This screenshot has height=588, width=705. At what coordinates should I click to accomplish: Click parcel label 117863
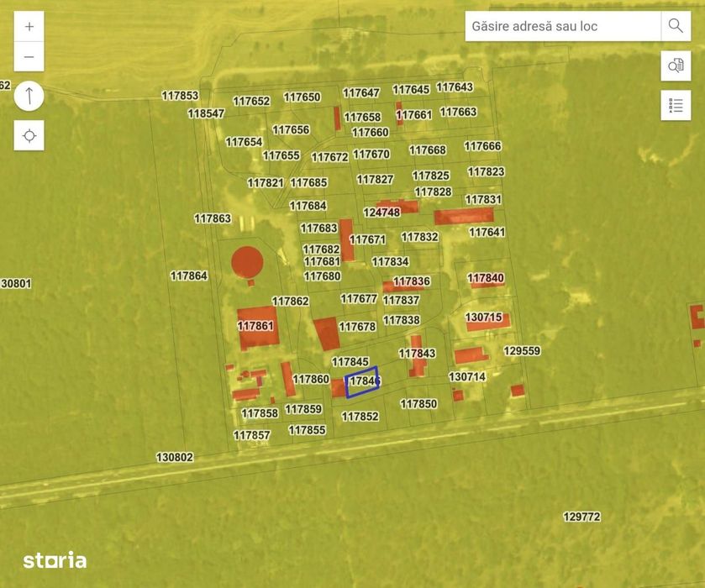213,218
